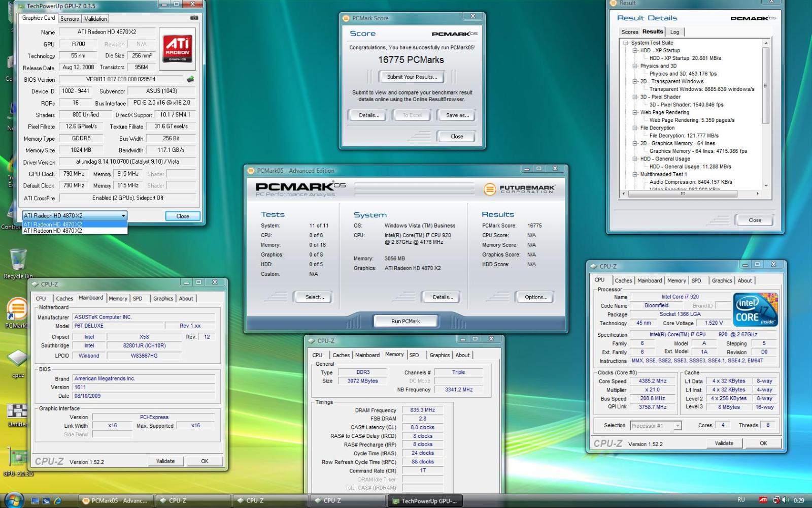Open the Log tab in Result Details
This screenshot has height=508, width=812.
point(674,32)
